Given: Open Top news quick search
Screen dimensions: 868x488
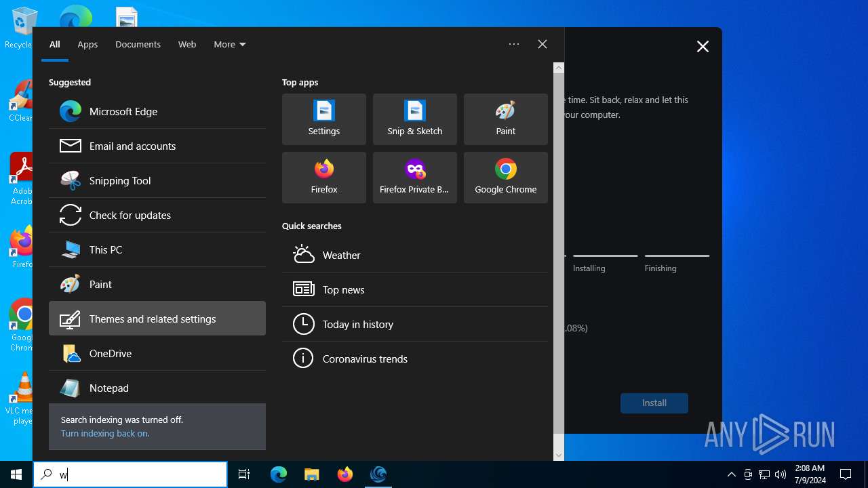Looking at the screenshot, I should point(415,289).
